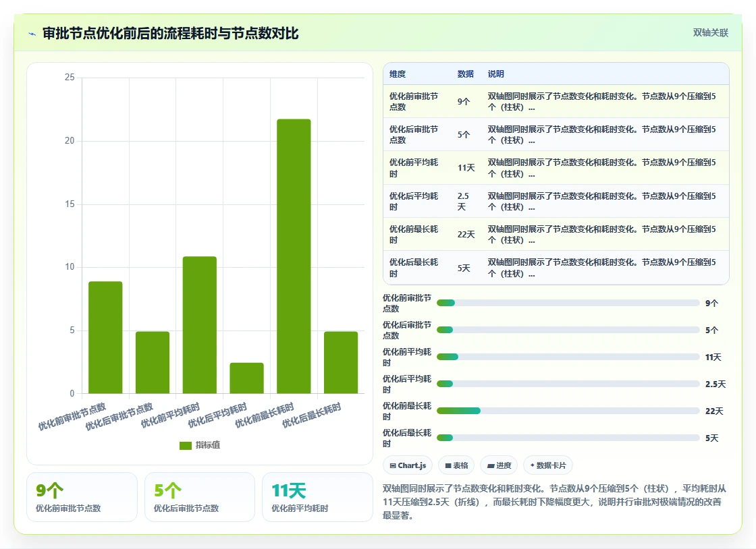
Task: Click the 优化后审批节点数 progress bar
Action: pyautogui.click(x=568, y=330)
